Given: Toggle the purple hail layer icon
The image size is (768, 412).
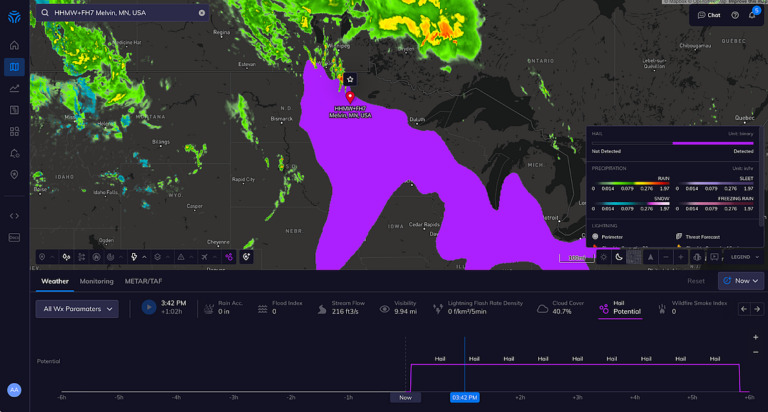Looking at the screenshot, I should pos(229,257).
